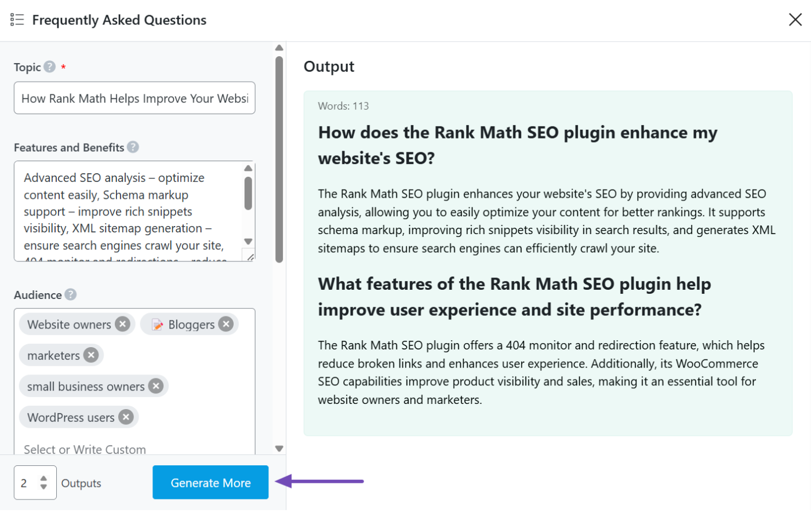This screenshot has height=532, width=811.
Task: Click the Frequently Asked Questions title text
Action: [119, 20]
